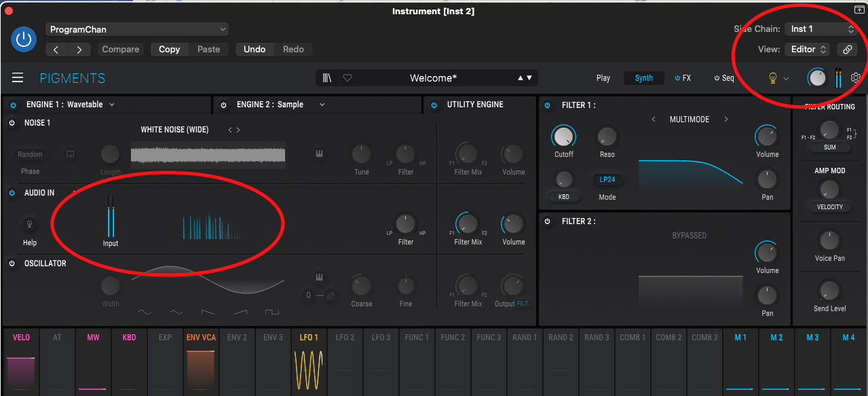
Task: Toggle Oscillator keyboard tracking piano icon
Action: click(x=318, y=277)
